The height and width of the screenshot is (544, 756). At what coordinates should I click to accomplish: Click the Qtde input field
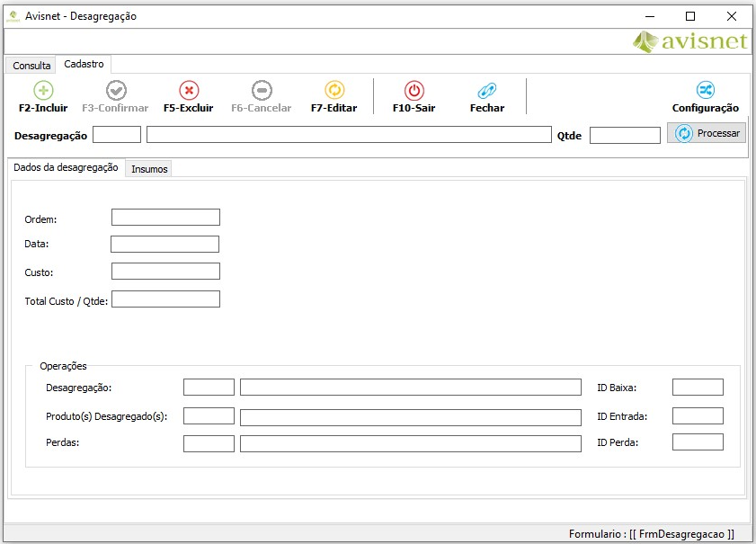point(625,135)
